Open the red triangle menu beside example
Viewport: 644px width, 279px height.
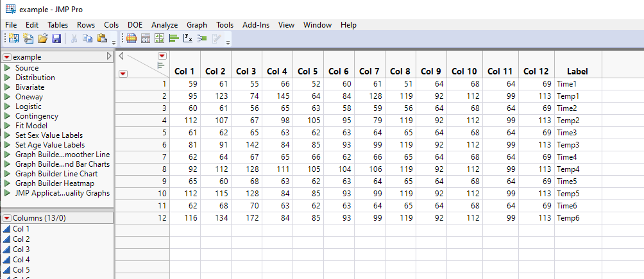pyautogui.click(x=7, y=57)
